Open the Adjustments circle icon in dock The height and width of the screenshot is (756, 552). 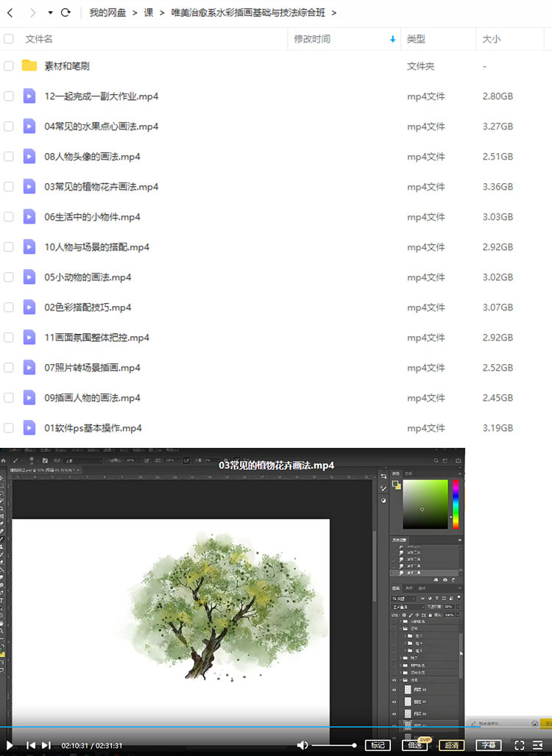tap(383, 501)
